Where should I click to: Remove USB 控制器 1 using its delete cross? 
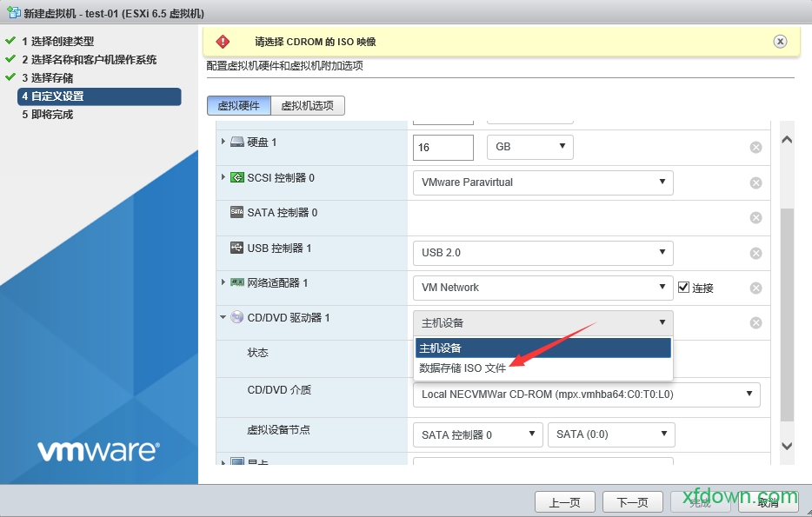tap(755, 252)
